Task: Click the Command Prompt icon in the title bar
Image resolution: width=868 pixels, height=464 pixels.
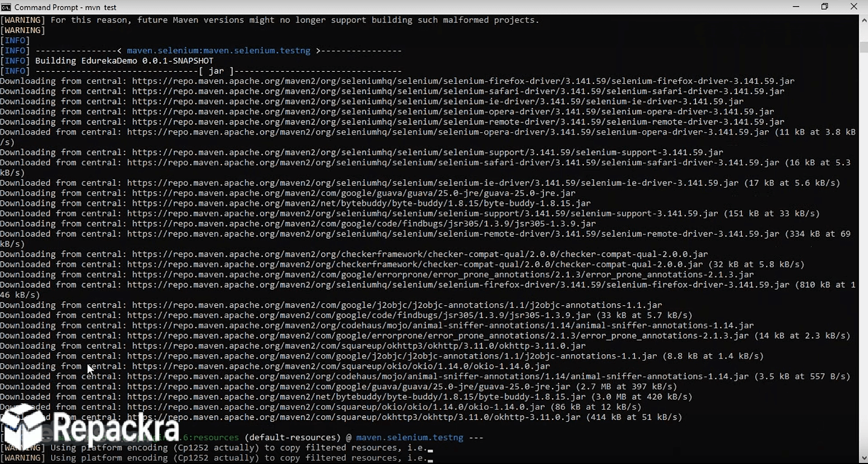Action: click(x=6, y=7)
